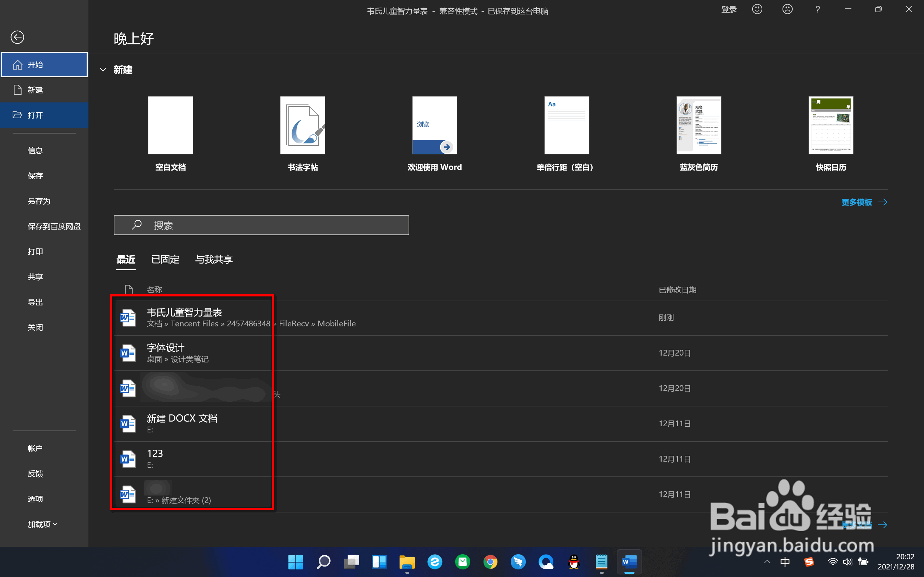Select the 书法字帖 template thumbnail
This screenshot has width=924, height=577.
point(302,125)
